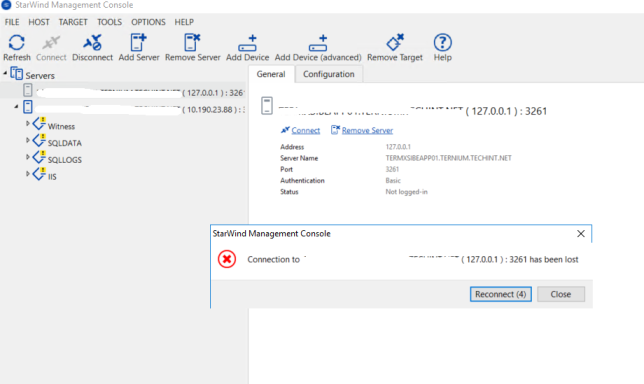
Task: Click the dialog title StarWind Management Console
Action: 271,234
